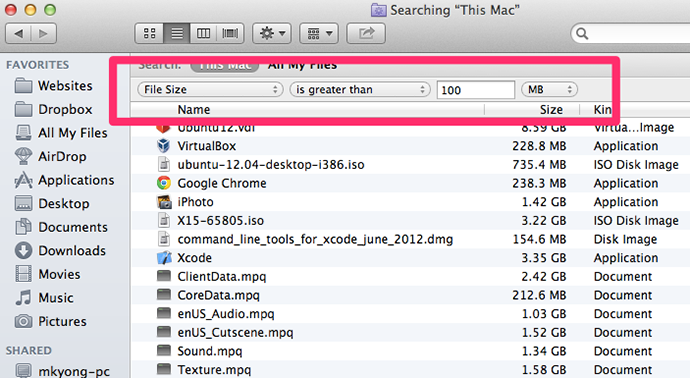Select the Sound.mpq file icon
The image size is (690, 378).
[164, 351]
